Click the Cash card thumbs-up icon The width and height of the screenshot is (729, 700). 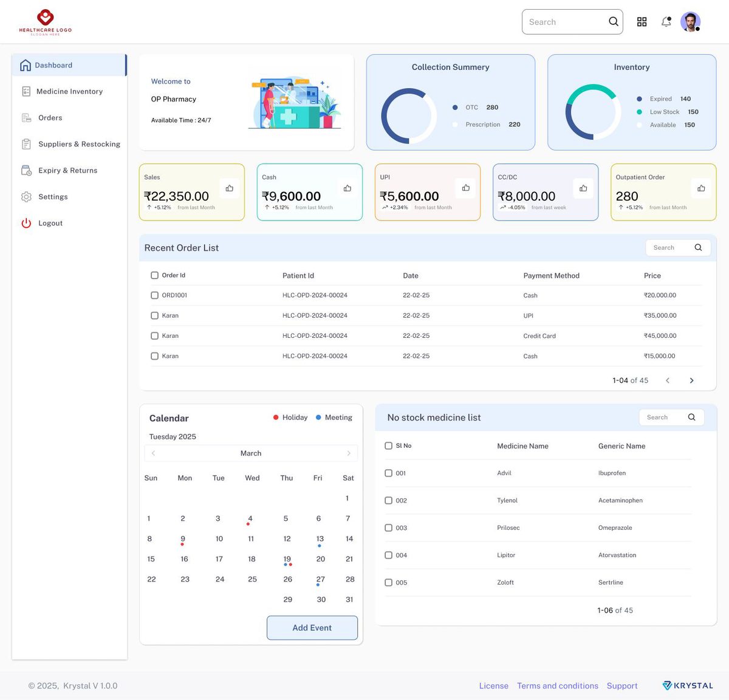[347, 188]
